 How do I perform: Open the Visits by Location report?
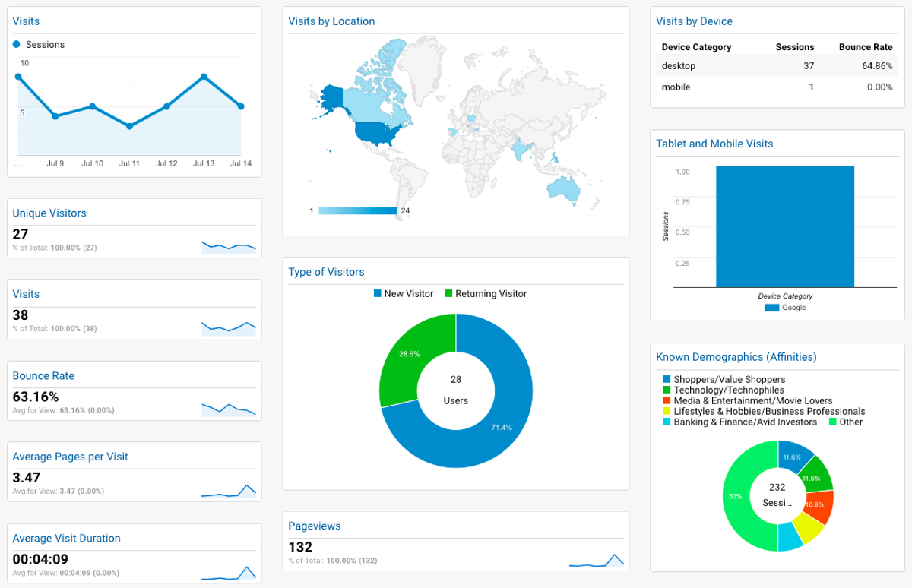coord(331,21)
